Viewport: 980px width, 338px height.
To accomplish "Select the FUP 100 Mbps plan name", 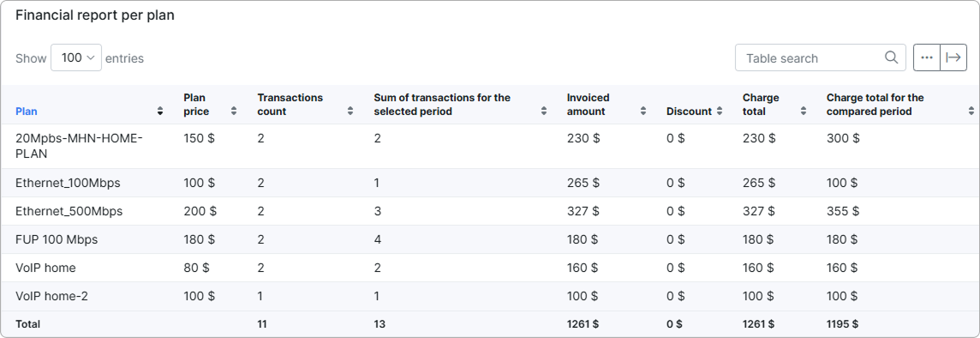I will point(57,239).
